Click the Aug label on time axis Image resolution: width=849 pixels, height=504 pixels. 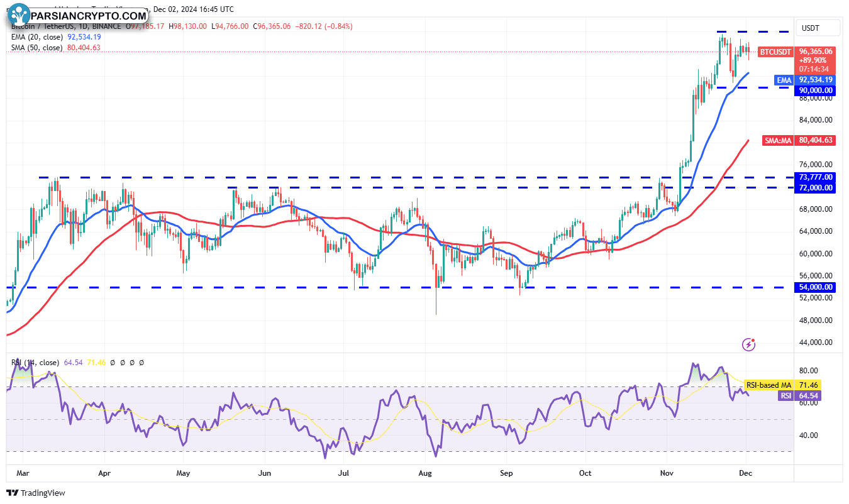coord(425,472)
